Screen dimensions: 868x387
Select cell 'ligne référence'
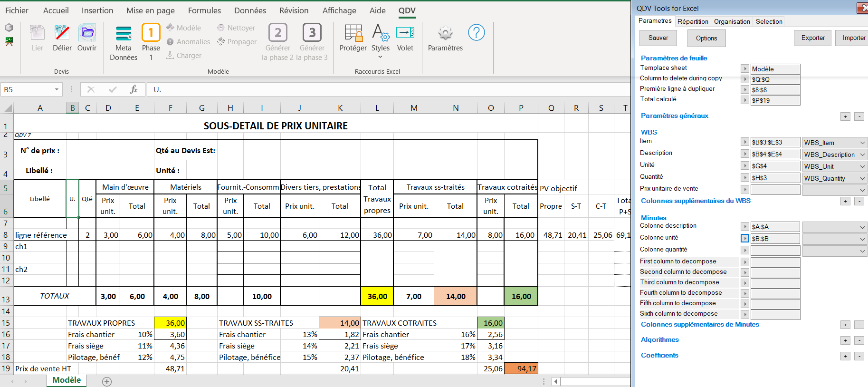pyautogui.click(x=40, y=235)
